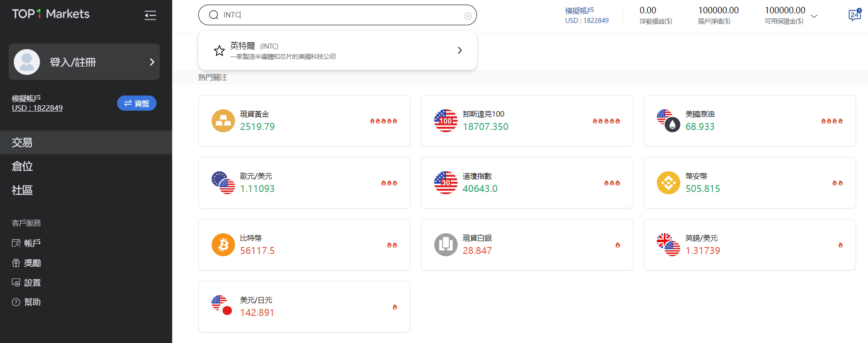Click the user avatar icon

pyautogui.click(x=27, y=62)
